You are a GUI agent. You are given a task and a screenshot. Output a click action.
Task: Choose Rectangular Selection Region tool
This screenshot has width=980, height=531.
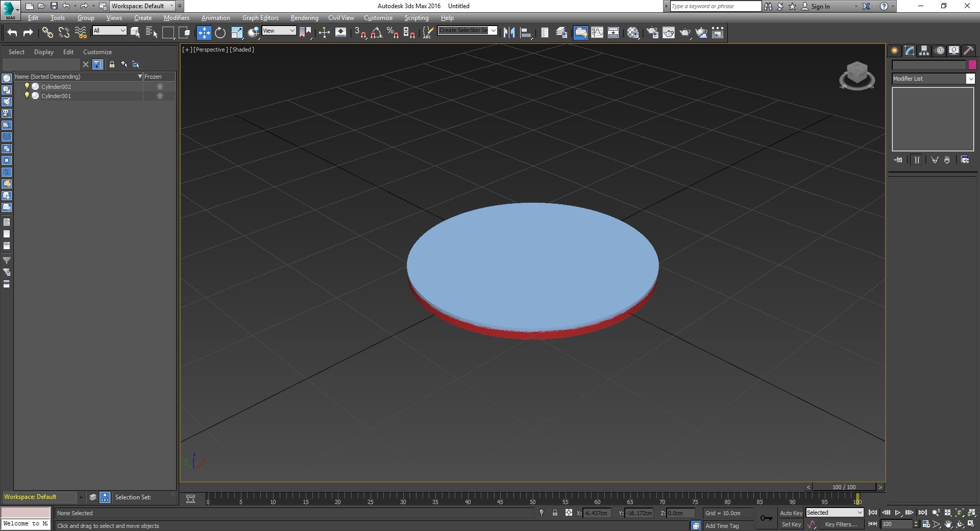[168, 33]
